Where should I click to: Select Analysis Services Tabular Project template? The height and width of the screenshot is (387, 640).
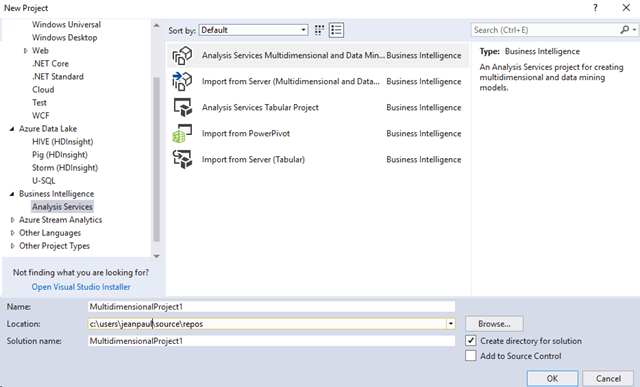tap(318, 107)
